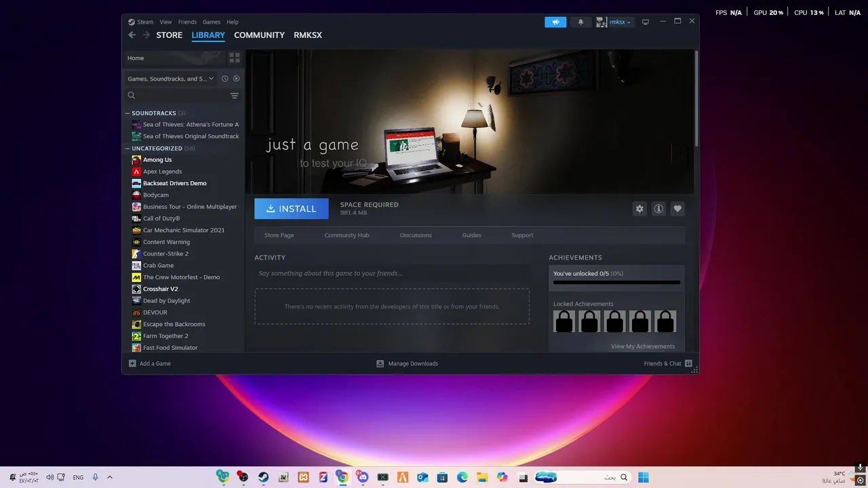Open Friends & Chat icon at bottom
Image resolution: width=868 pixels, height=488 pixels.
coord(688,363)
